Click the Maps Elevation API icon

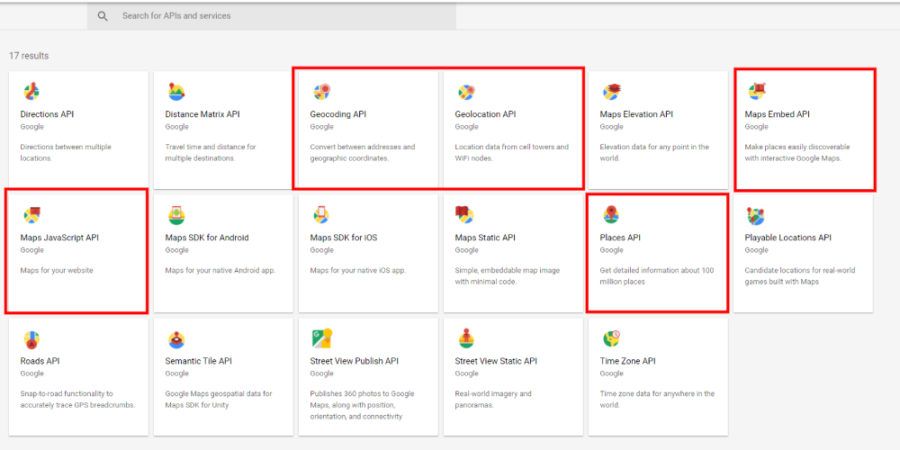click(611, 91)
